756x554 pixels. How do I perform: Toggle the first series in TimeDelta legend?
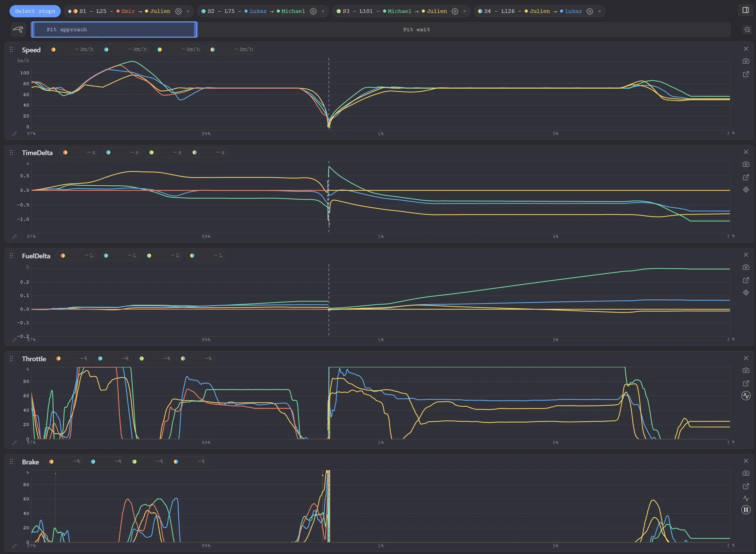pos(79,153)
